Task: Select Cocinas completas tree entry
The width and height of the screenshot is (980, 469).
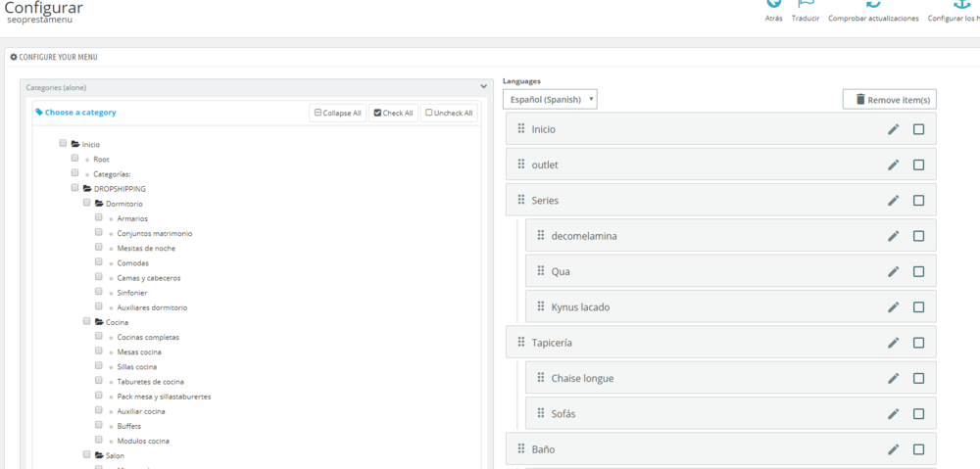Action: (x=148, y=337)
